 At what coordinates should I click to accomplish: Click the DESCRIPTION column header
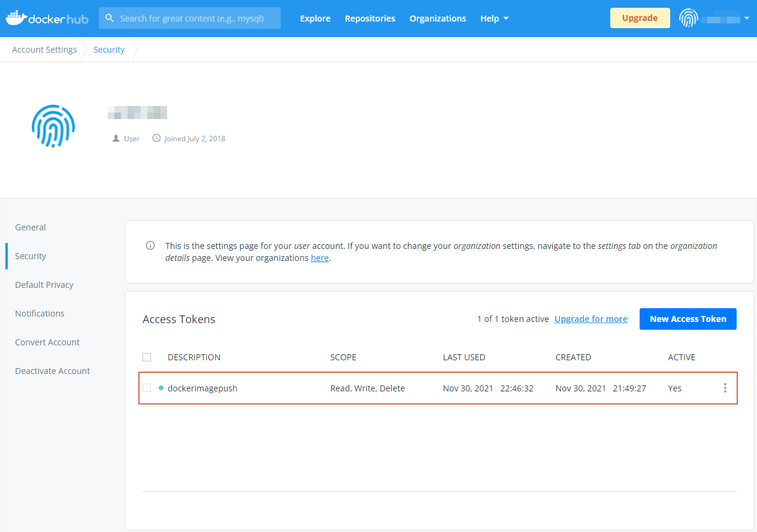point(194,357)
